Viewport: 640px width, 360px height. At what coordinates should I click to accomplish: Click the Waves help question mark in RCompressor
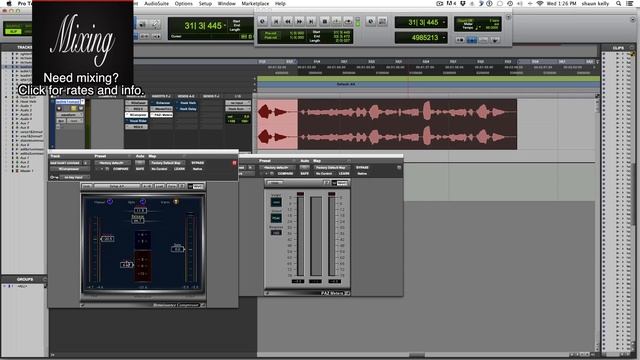(x=182, y=186)
